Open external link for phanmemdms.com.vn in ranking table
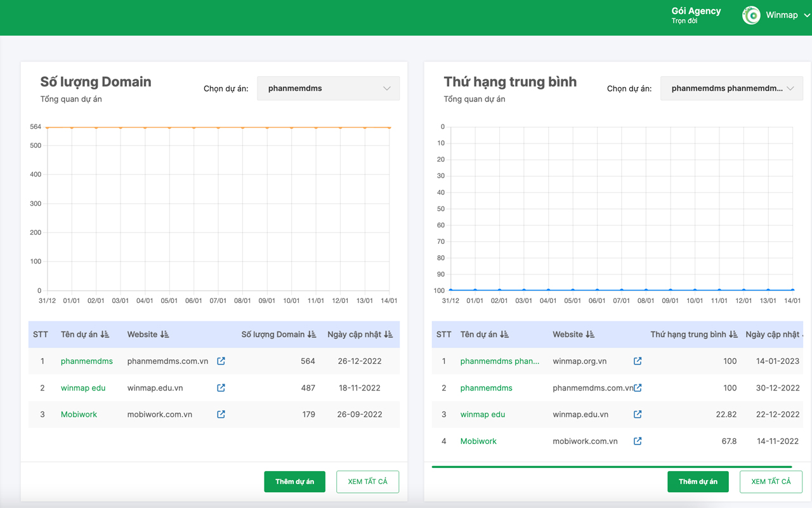The width and height of the screenshot is (812, 508). [x=638, y=387]
